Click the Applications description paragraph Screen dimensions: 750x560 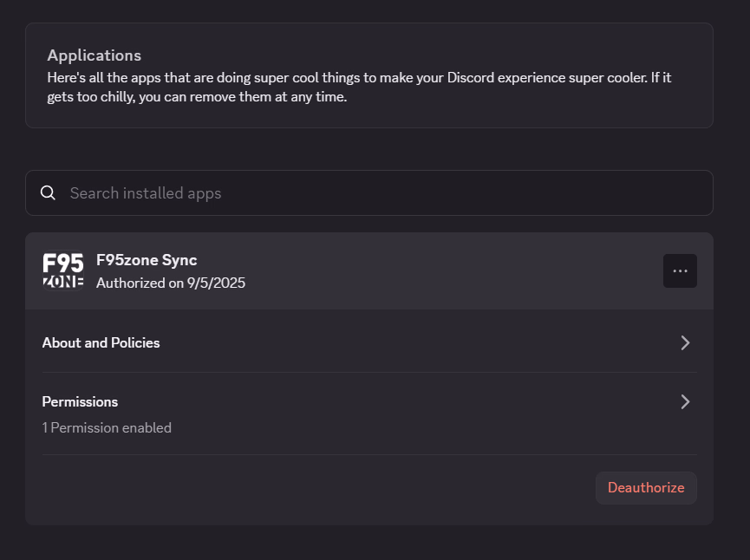(x=359, y=87)
